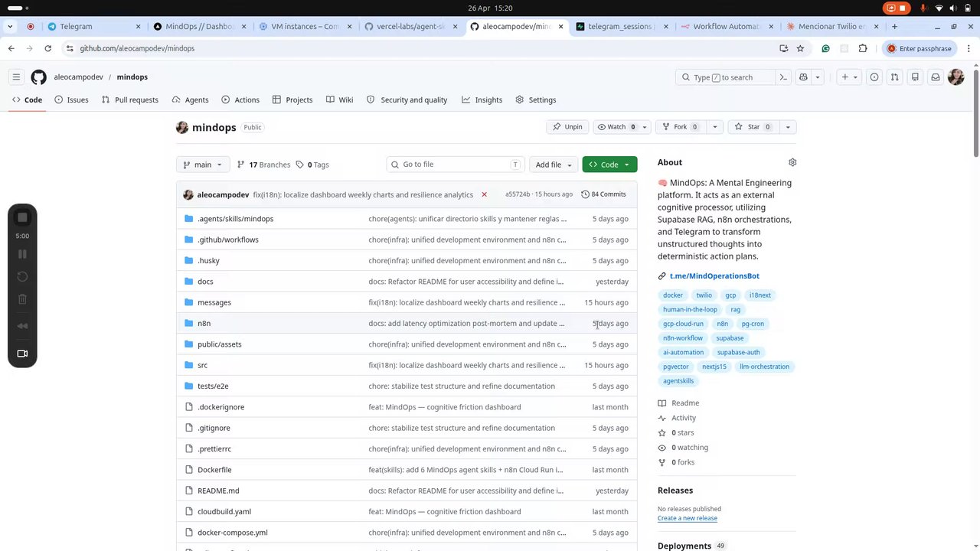The width and height of the screenshot is (980, 551).
Task: Switch to the Issues tab
Action: coord(71,100)
